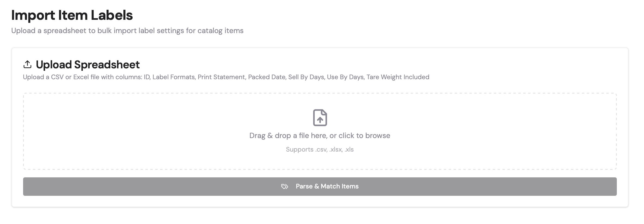This screenshot has height=224, width=644.
Task: Click the bulk import subtitle text under the title
Action: pos(127,31)
